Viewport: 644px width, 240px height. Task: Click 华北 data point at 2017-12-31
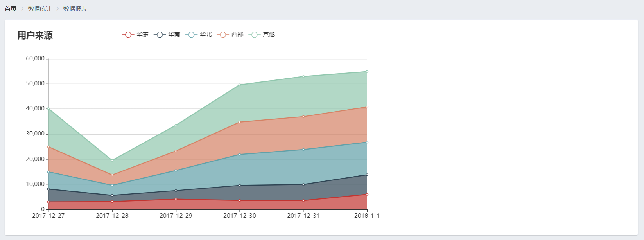point(303,150)
